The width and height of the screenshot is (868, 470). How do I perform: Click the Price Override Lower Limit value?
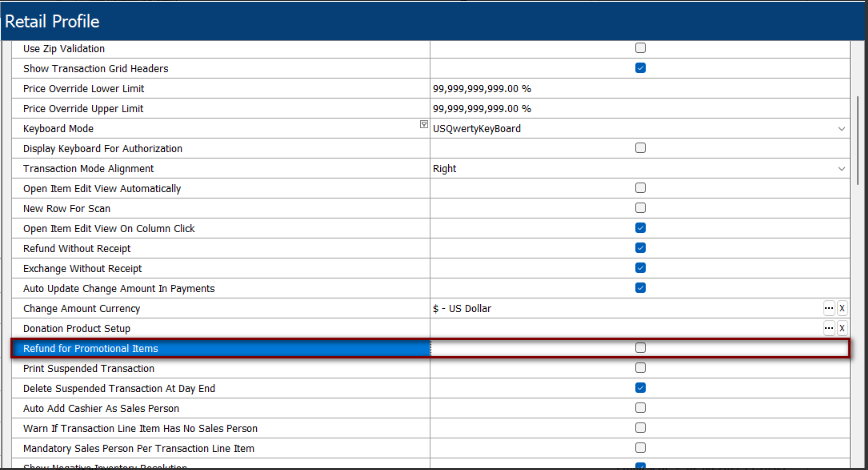click(x=482, y=89)
